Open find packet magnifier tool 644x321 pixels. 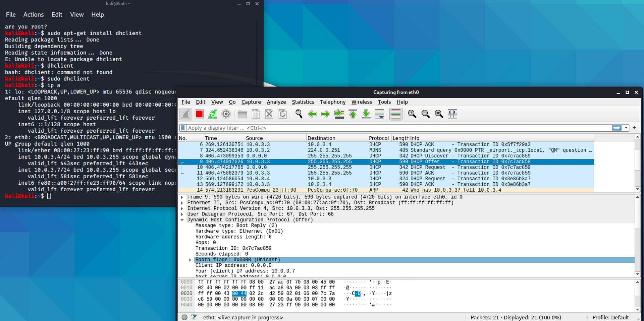tap(299, 114)
